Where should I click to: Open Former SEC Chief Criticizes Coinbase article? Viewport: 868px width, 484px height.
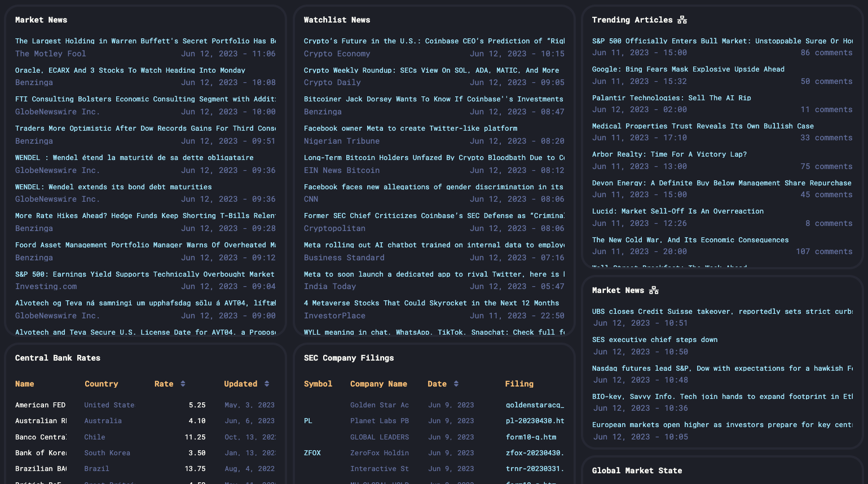point(434,216)
